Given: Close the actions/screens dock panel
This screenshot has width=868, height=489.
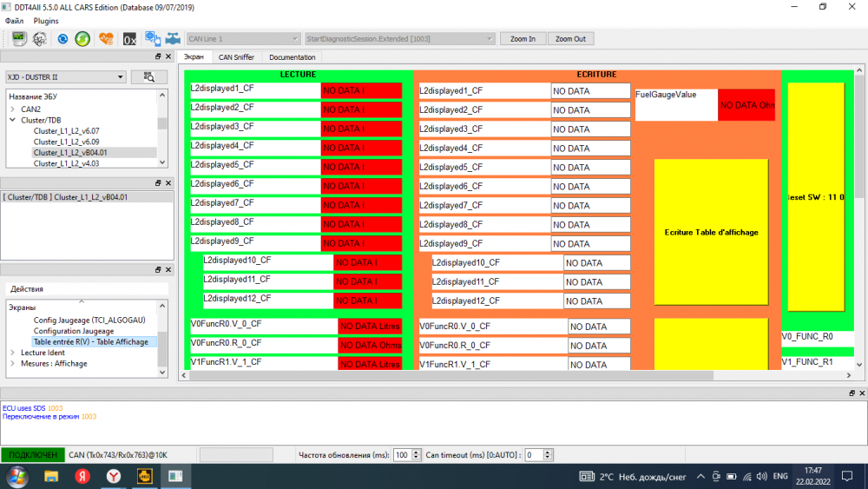Looking at the screenshot, I should coord(169,270).
